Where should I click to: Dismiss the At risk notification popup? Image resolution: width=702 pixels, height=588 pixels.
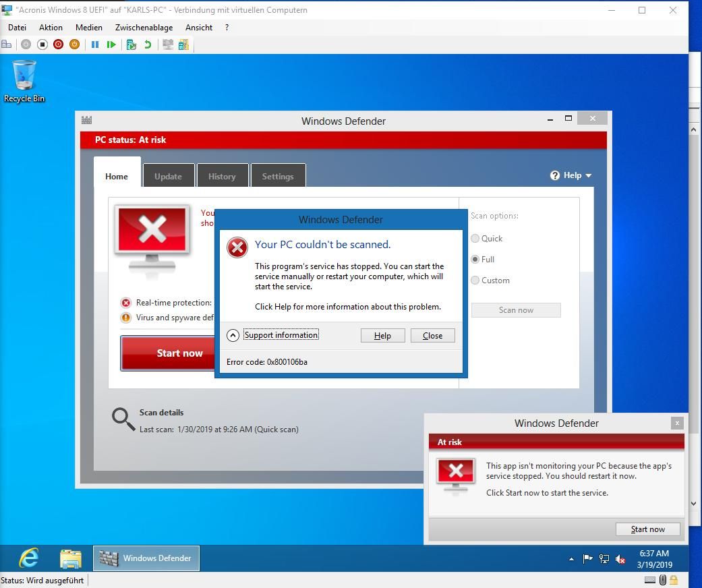pyautogui.click(x=677, y=423)
